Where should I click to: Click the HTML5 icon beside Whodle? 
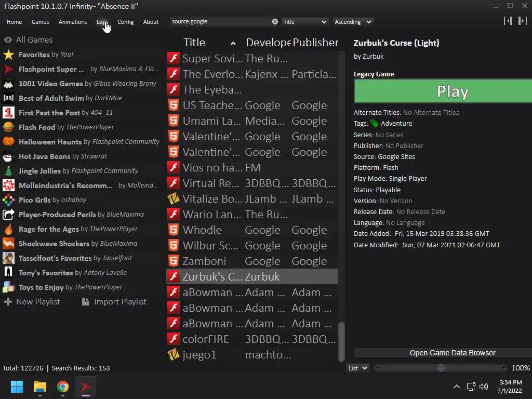(174, 230)
